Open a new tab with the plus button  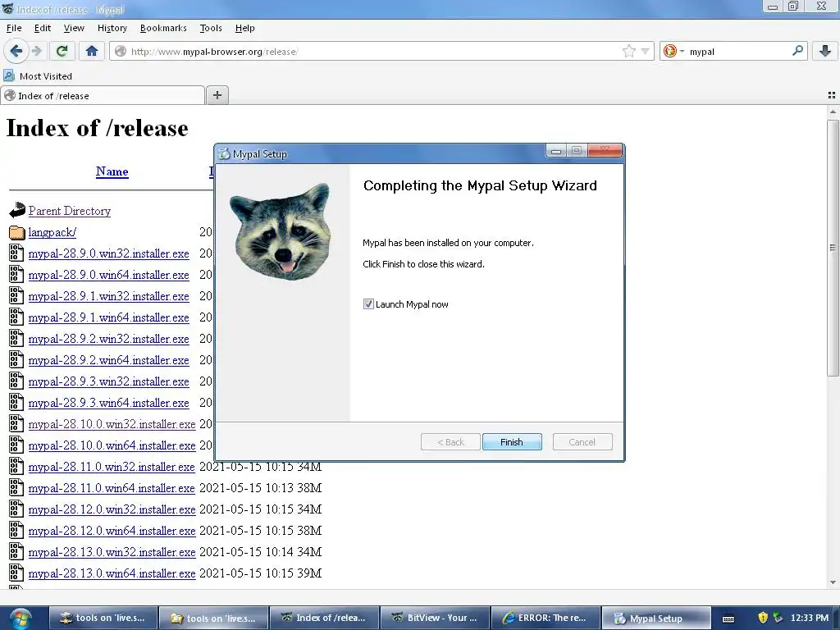[x=217, y=95]
